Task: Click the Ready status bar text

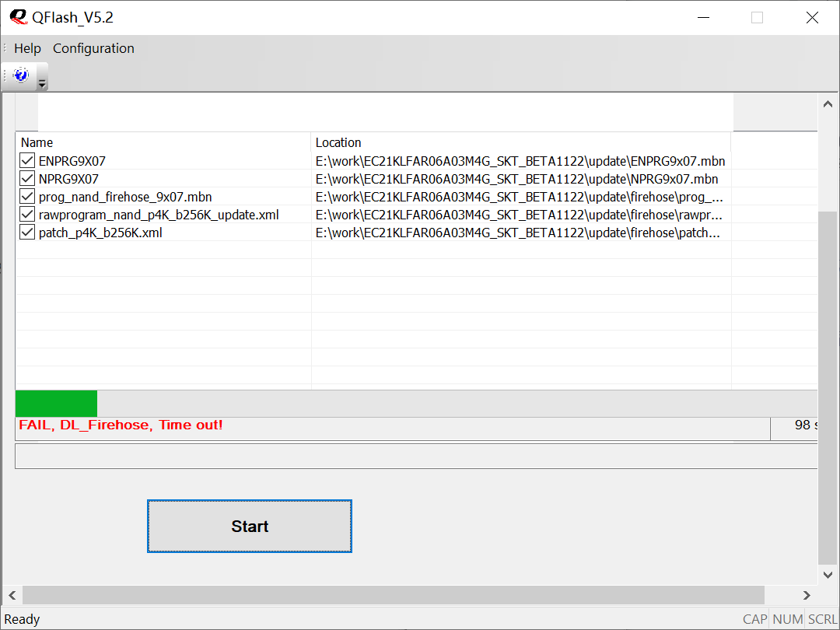Action: tap(22, 619)
